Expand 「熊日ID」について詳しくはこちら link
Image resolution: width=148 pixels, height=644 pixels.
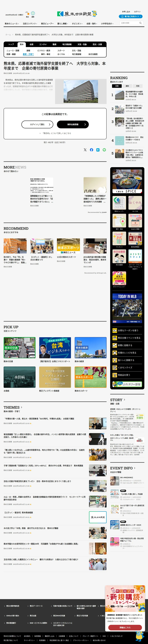tap(55, 133)
